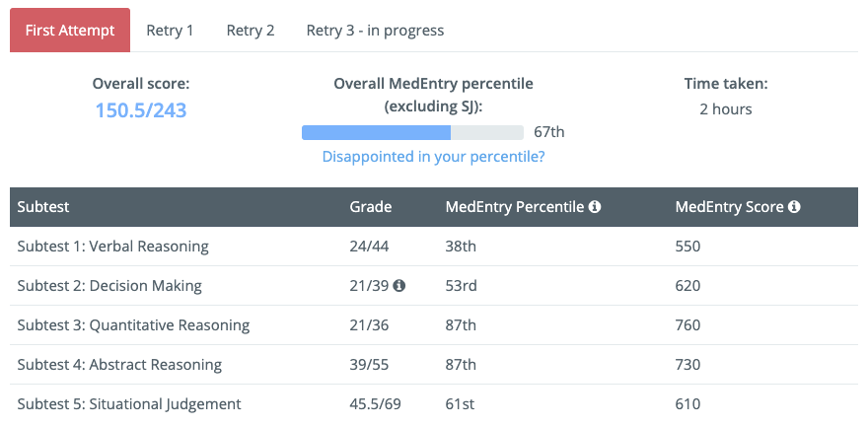The width and height of the screenshot is (868, 426).
Task: Click the overall score 150.5/243
Action: (141, 110)
